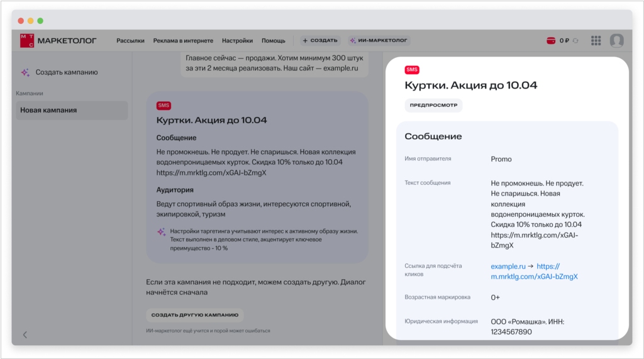The height and width of the screenshot is (359, 644).
Task: Follow the example.ru link
Action: coord(508,266)
